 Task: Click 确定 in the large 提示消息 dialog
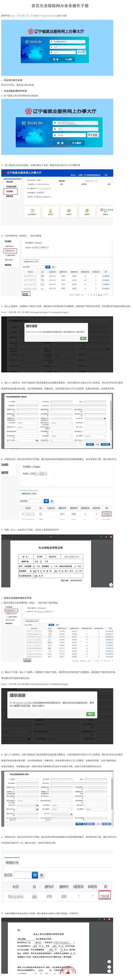(91, 714)
